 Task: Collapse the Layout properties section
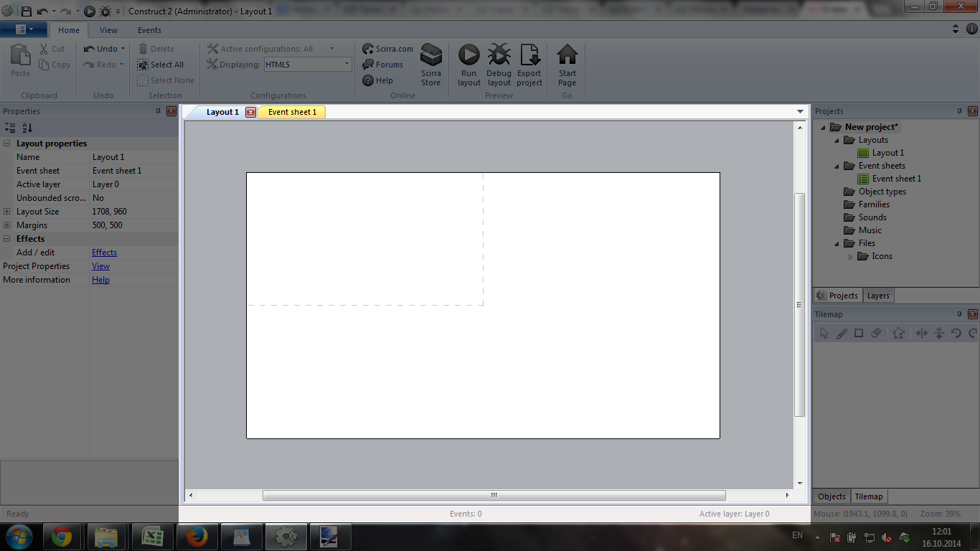[x=6, y=143]
